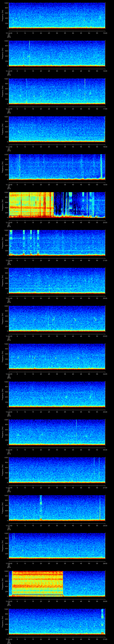114x644 pixels.
Task: Click the broadband noise burst in 12:19 spectrogram
Action: [x=32, y=205]
